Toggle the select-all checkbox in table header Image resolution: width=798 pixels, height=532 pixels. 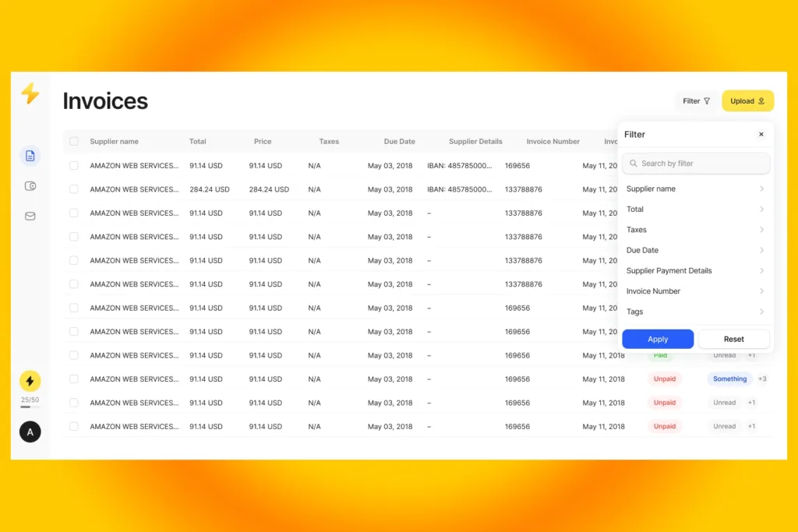pos(74,142)
